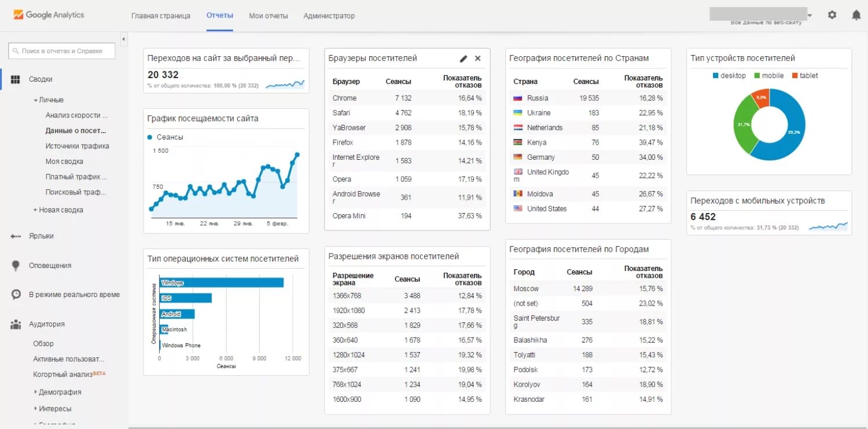
Task: Click the Сводки dashboard grid icon
Action: (16, 79)
